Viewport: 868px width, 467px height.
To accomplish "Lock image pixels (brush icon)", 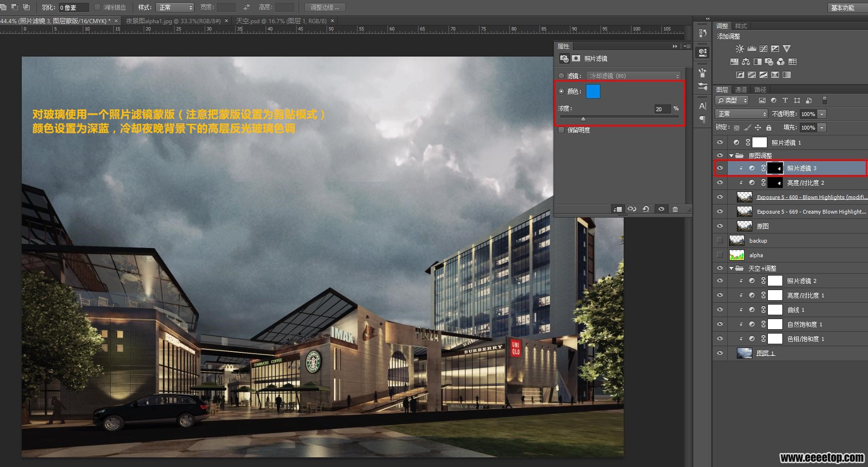I will pyautogui.click(x=748, y=128).
